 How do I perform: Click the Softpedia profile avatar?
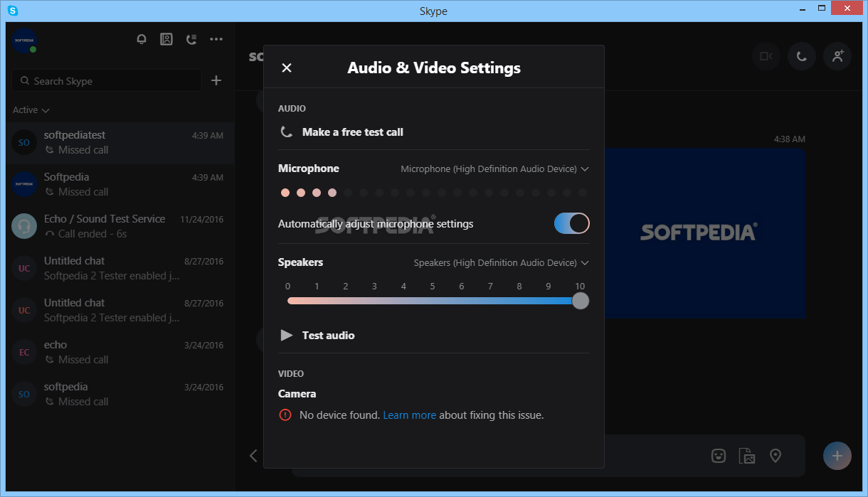[x=24, y=40]
